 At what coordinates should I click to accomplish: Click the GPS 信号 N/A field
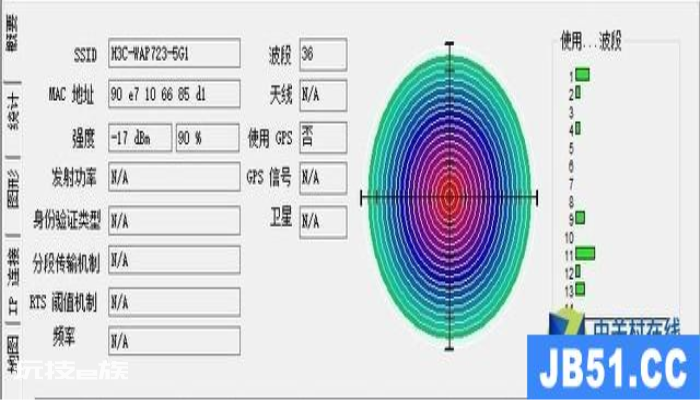pos(323,178)
